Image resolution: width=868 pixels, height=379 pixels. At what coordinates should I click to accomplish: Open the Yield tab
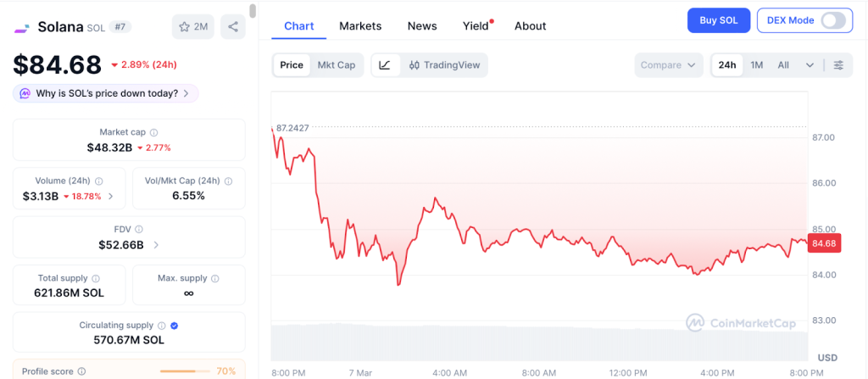(x=476, y=26)
